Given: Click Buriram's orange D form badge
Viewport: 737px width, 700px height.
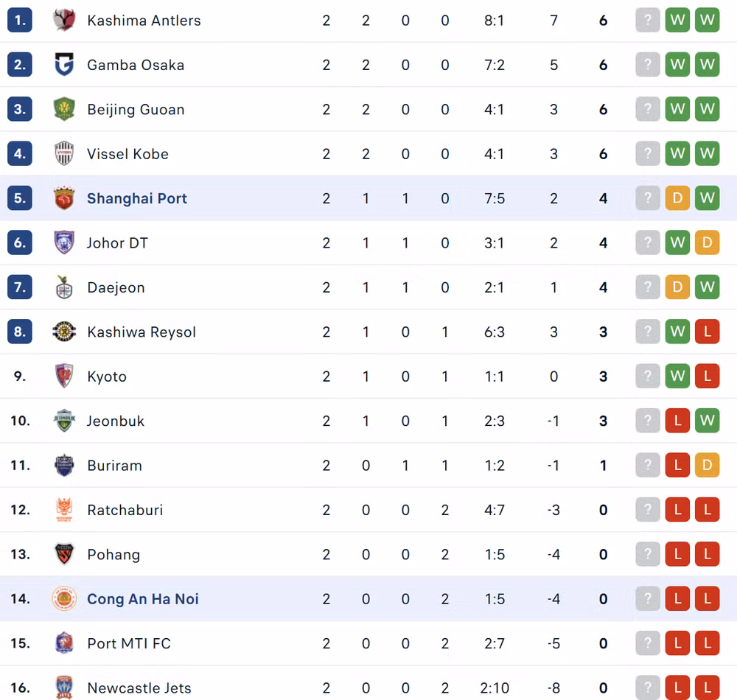Looking at the screenshot, I should click(x=707, y=465).
